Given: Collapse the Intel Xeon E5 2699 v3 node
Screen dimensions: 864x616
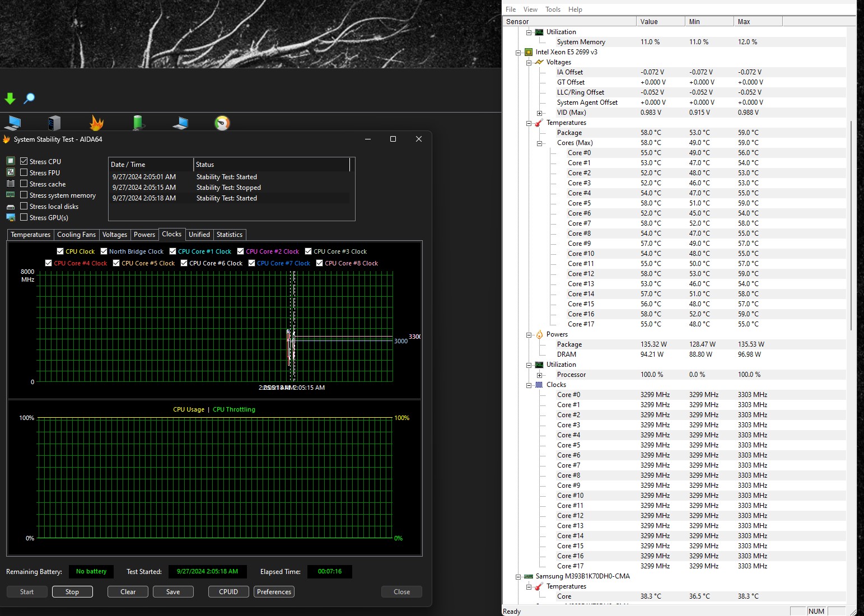Looking at the screenshot, I should (x=518, y=53).
